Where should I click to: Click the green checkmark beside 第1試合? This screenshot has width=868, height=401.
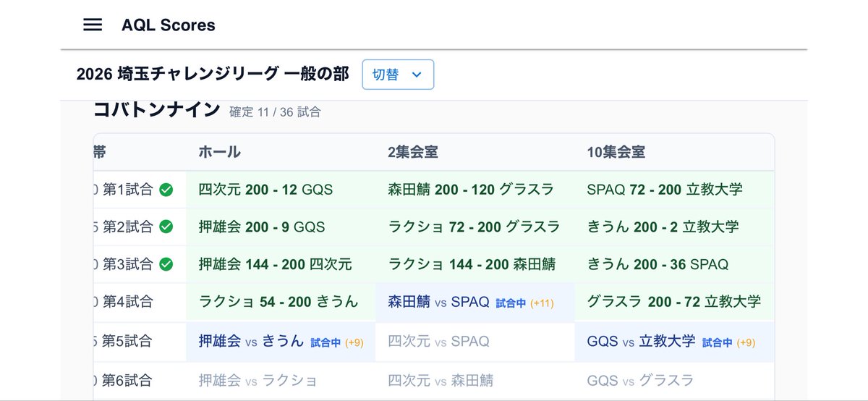166,190
